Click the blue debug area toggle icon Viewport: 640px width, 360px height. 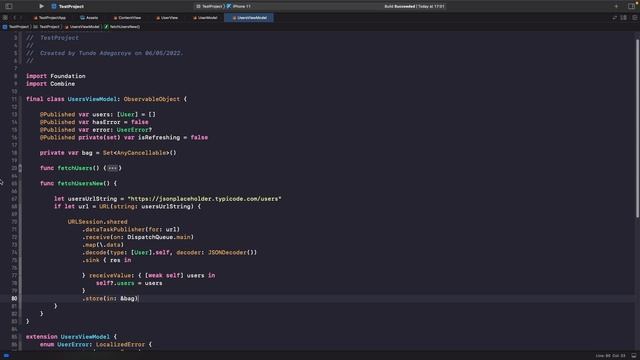[x=6, y=356]
